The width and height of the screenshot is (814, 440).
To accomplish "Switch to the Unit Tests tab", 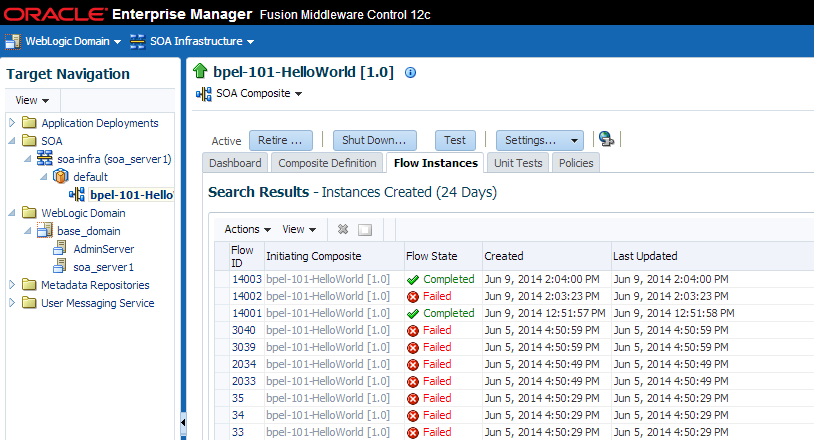I will coord(518,163).
